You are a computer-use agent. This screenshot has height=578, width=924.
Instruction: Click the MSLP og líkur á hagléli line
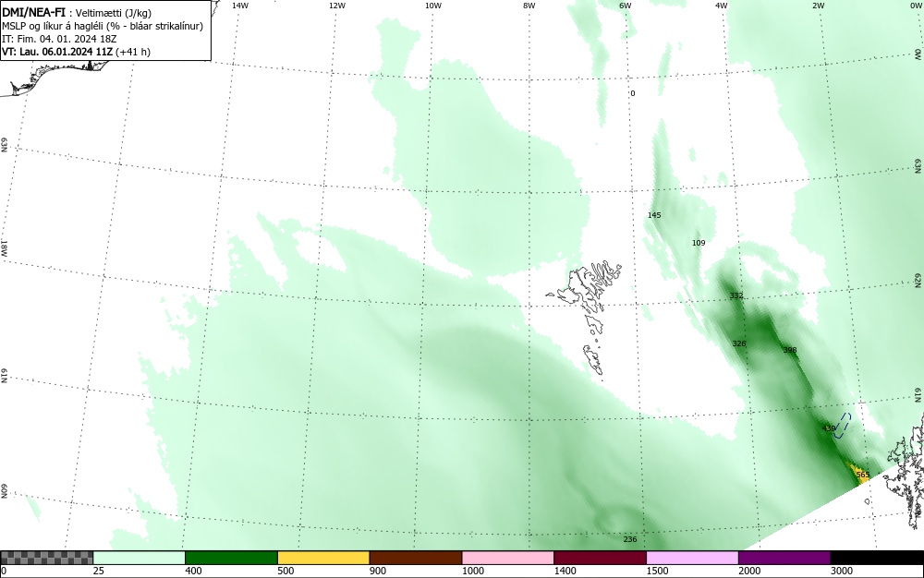point(103,26)
